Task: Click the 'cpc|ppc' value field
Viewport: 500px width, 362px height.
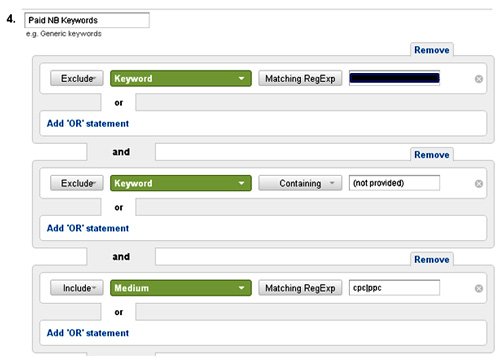Action: click(394, 288)
